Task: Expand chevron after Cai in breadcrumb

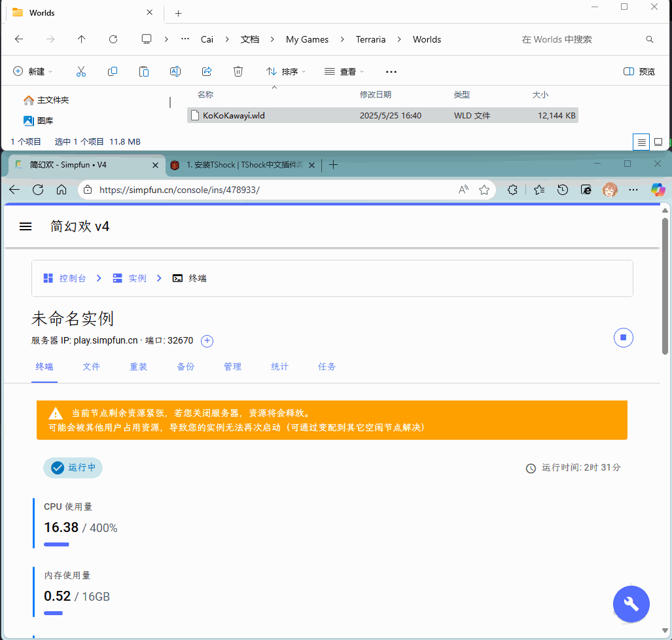Action: pos(227,39)
